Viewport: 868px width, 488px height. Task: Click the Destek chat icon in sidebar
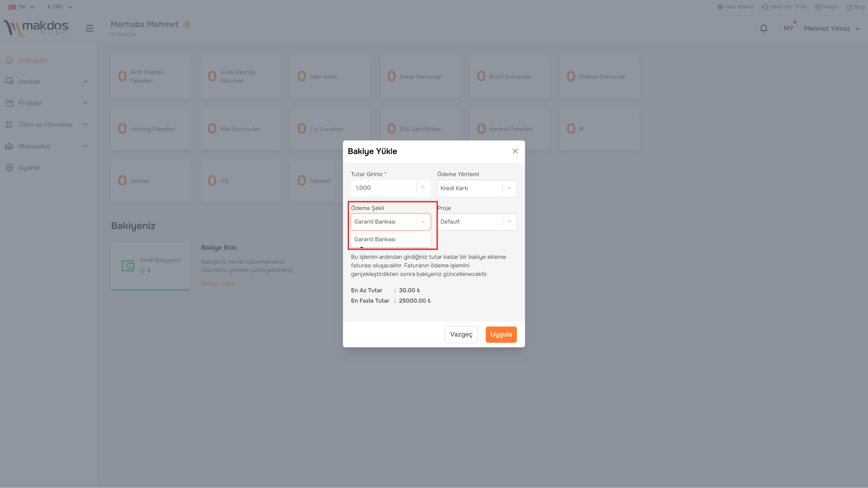[9, 82]
